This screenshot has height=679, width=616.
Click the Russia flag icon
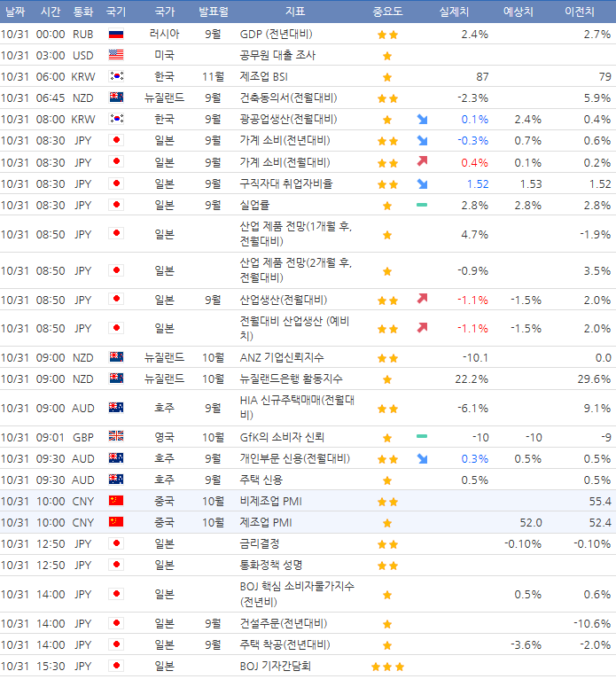pos(116,34)
